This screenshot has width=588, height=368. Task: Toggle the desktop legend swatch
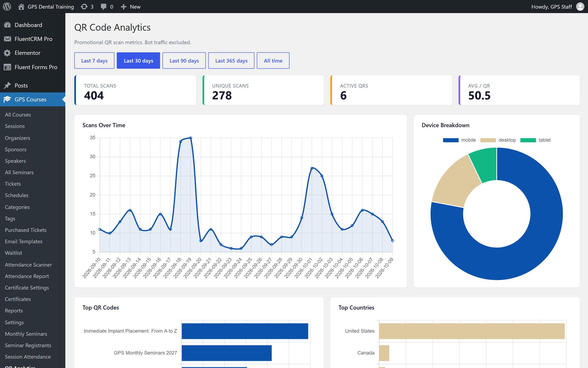(x=488, y=140)
